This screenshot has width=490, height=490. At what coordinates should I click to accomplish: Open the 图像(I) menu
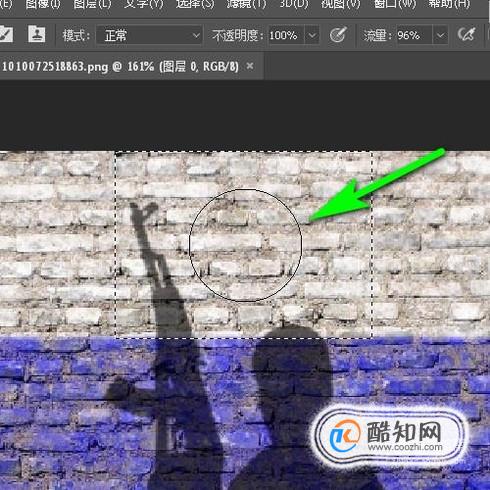[x=43, y=5]
